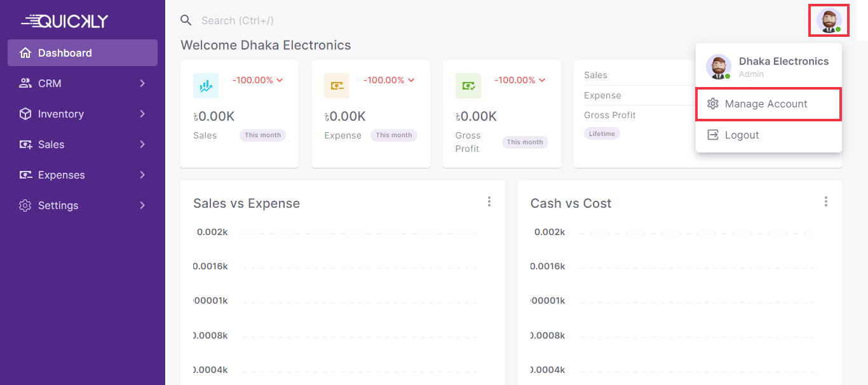868x385 pixels.
Task: Go to Dashboard in the sidebar
Action: (83, 53)
